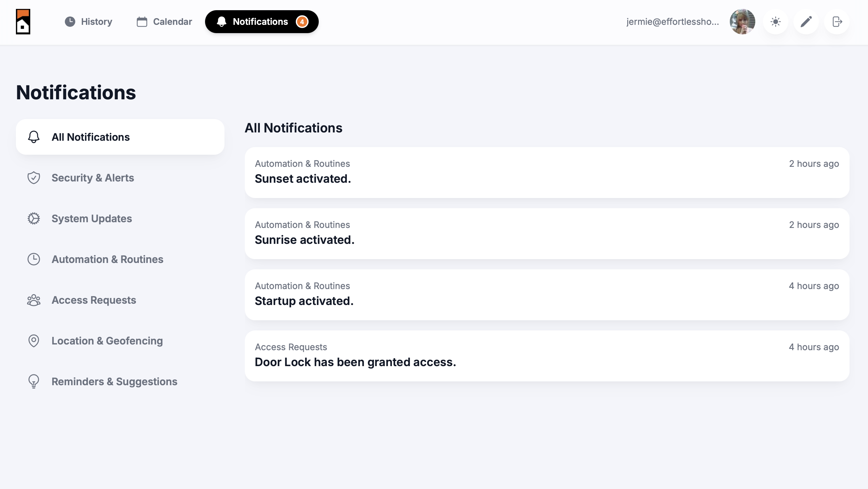Open the All Notifications sidebar tab
868x489 pixels.
(91, 137)
